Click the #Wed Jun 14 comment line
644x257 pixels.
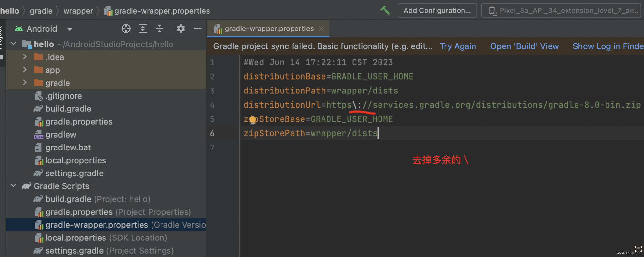[x=318, y=62]
